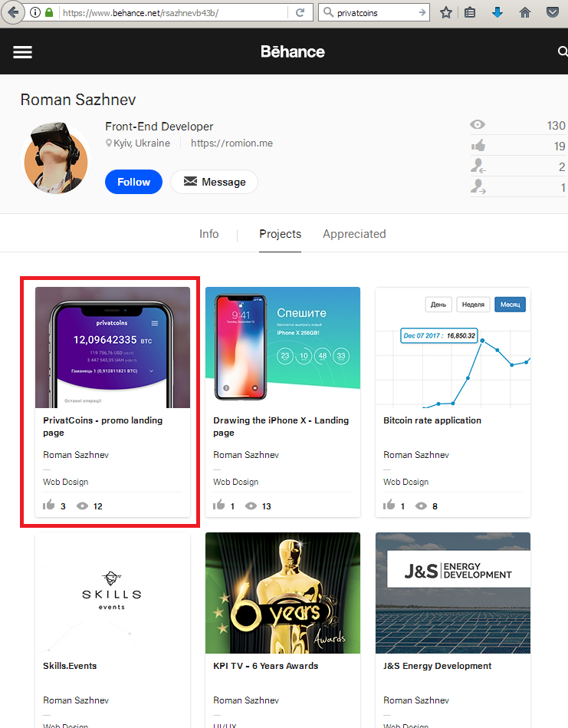Reload the page with refresh icon

coord(300,12)
